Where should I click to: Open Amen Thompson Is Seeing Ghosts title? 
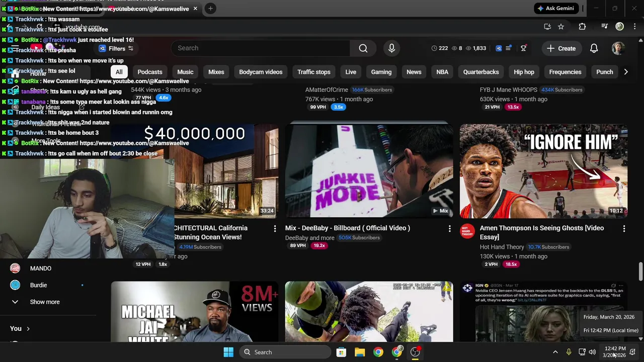pos(541,232)
